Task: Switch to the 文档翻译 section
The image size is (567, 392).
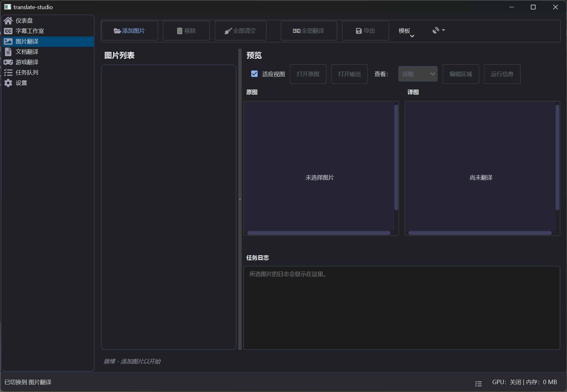Action: 27,52
